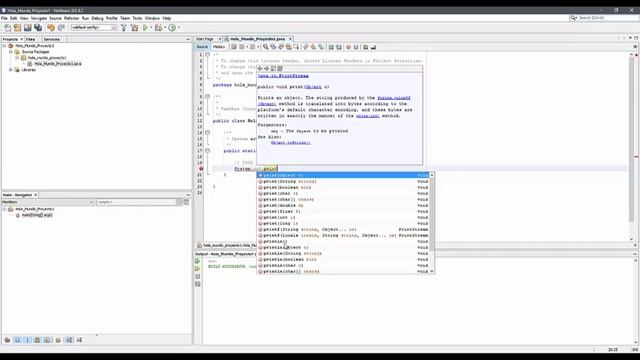Click the Hola_Mundo_Proyecto1 project root node
Image resolution: width=640 pixels, height=360 pixels.
(34, 46)
